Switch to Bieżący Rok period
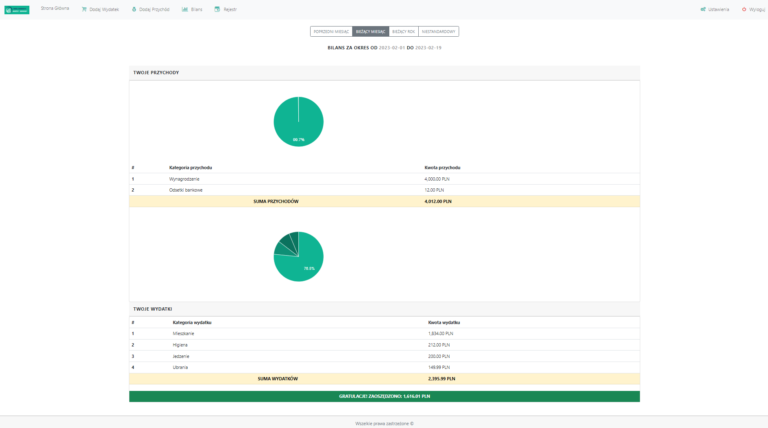768x428 pixels. click(402, 32)
